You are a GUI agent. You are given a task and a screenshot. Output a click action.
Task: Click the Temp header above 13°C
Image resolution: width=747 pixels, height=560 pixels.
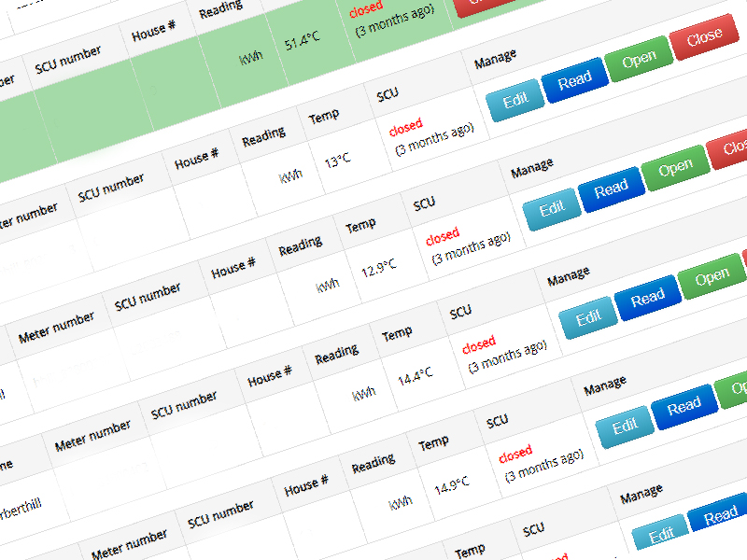click(x=323, y=116)
